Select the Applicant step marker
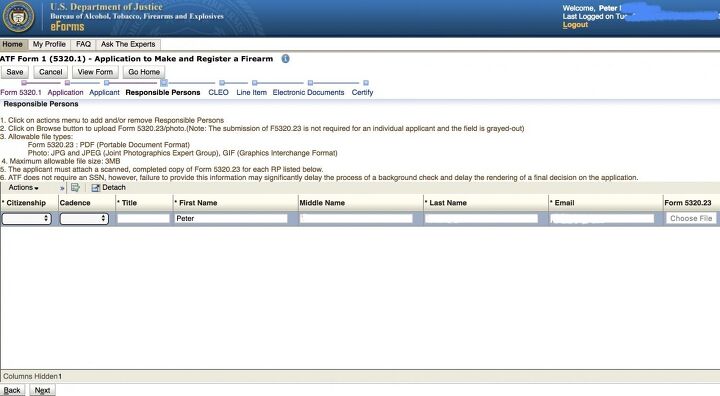 [107, 83]
